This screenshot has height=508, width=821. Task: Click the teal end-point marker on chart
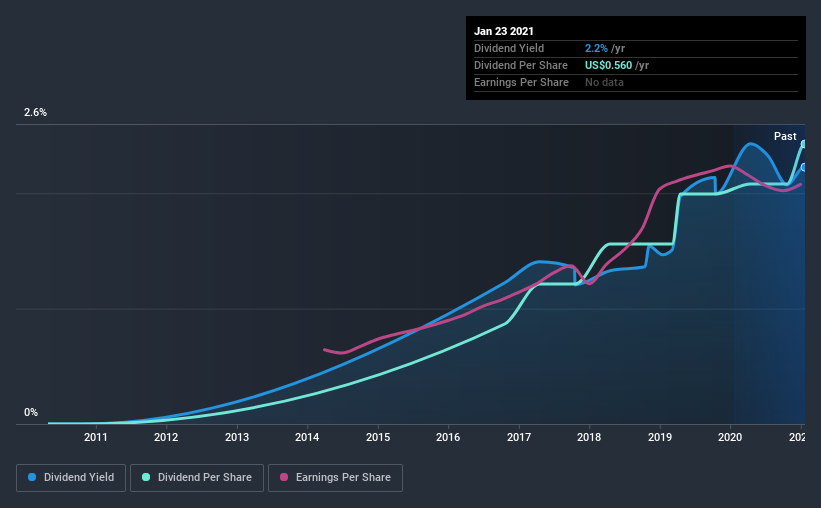[803, 144]
